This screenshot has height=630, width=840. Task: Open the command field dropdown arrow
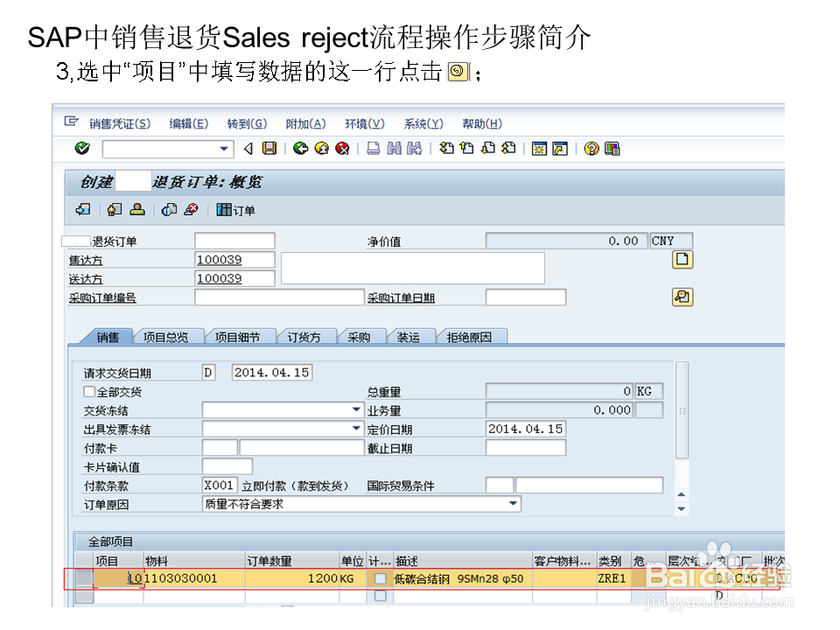224,149
